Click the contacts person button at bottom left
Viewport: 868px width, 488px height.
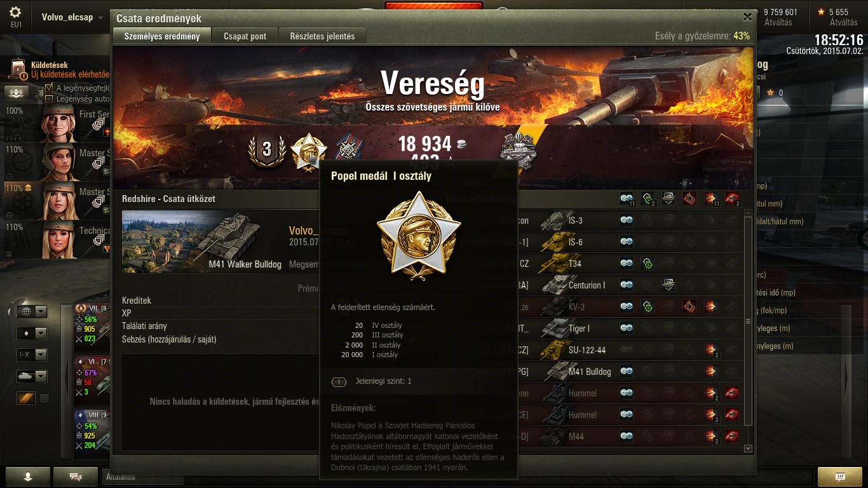[x=27, y=477]
